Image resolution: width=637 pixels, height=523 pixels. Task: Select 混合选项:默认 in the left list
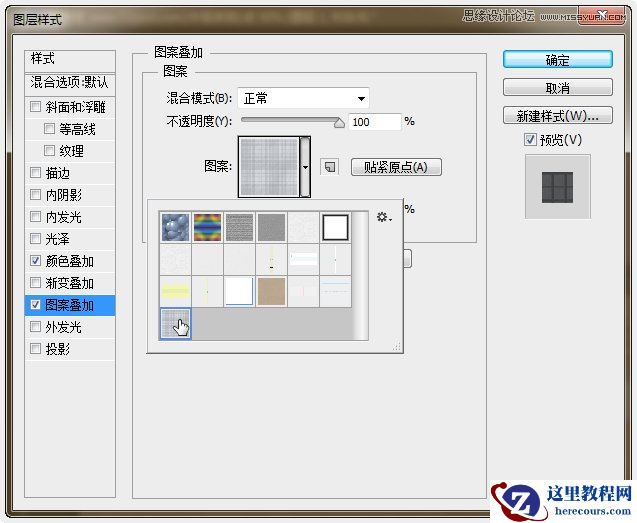click(70, 83)
